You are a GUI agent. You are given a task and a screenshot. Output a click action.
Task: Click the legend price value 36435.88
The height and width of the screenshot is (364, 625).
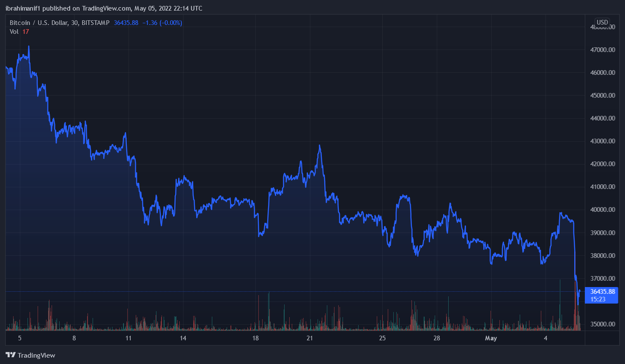pos(126,23)
